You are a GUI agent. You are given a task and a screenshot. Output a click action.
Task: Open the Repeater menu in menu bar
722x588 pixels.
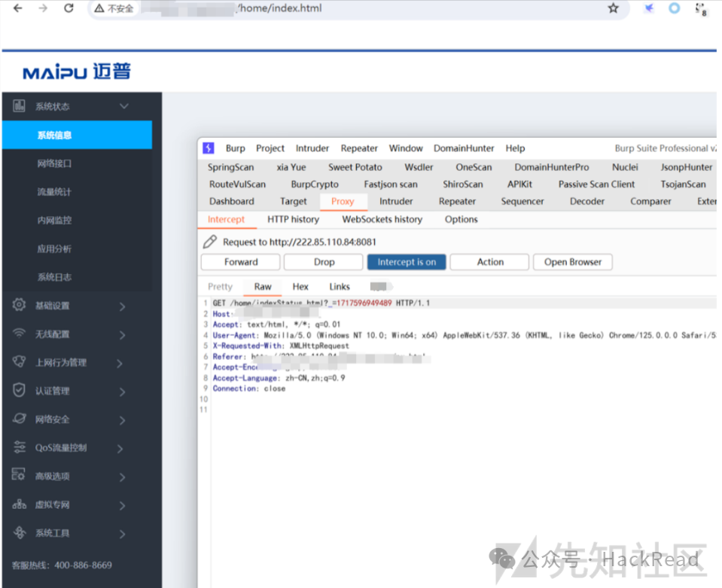click(359, 148)
